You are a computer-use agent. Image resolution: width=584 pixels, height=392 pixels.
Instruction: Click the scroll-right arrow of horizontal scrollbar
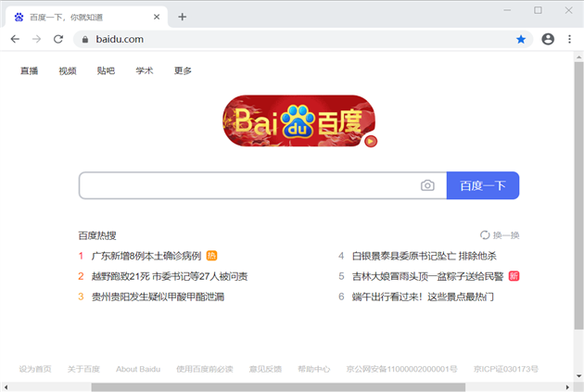click(567, 387)
